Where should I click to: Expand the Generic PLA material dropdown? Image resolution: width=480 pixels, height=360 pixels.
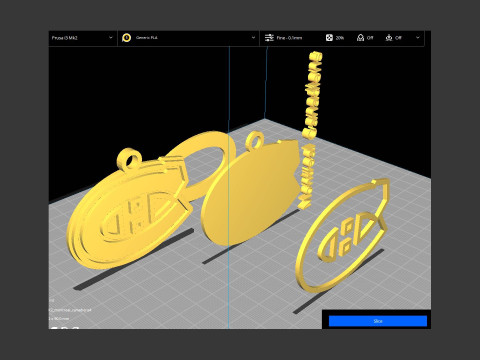(253, 38)
